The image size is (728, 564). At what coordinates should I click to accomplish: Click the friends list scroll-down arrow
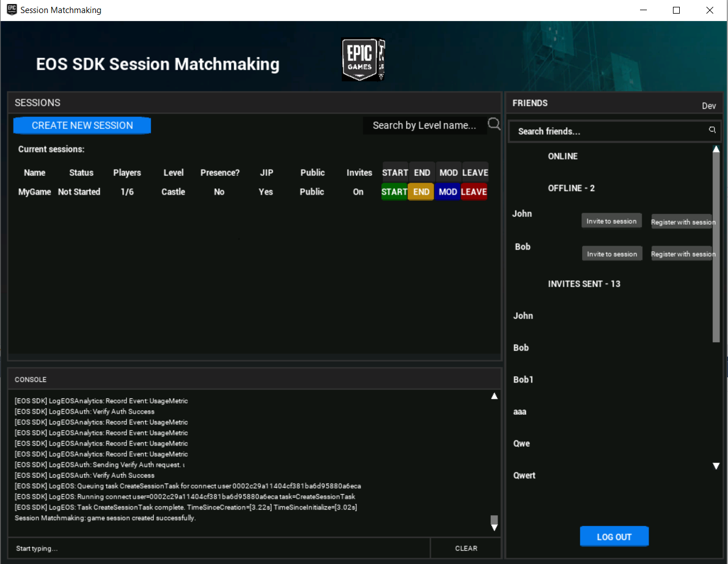coord(716,466)
